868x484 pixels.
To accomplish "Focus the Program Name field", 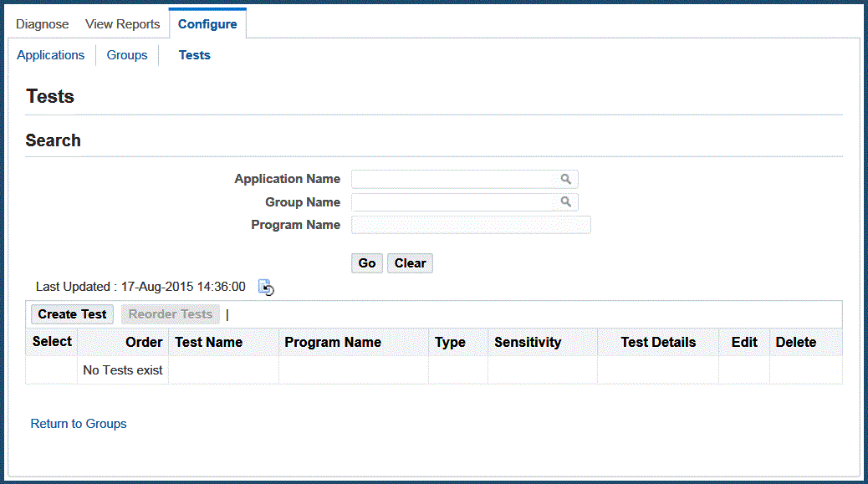I will point(471,225).
